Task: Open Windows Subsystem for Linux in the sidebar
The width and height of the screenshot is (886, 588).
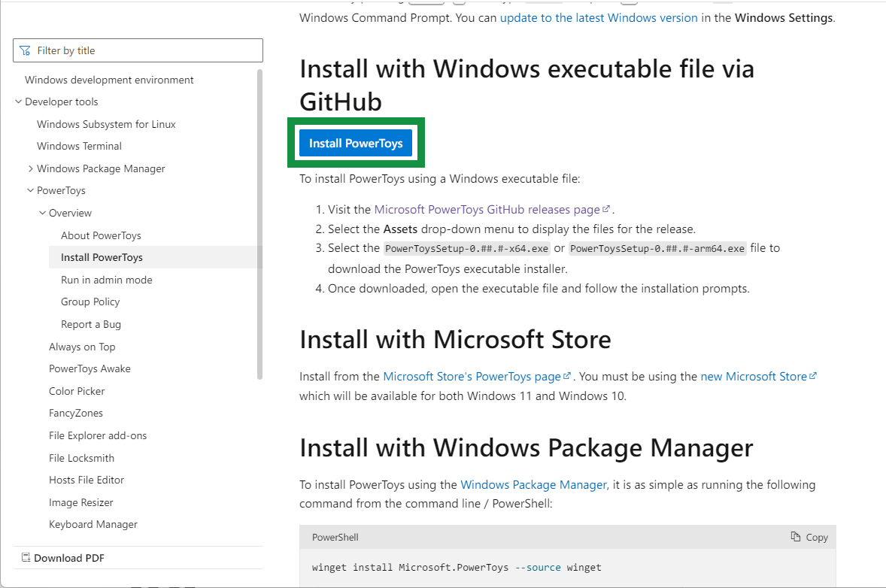Action: [x=106, y=124]
